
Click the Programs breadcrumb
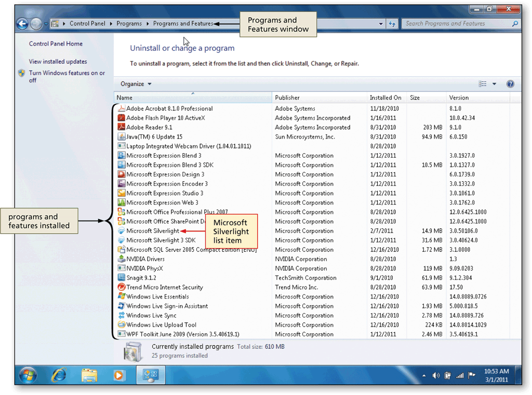pyautogui.click(x=129, y=23)
